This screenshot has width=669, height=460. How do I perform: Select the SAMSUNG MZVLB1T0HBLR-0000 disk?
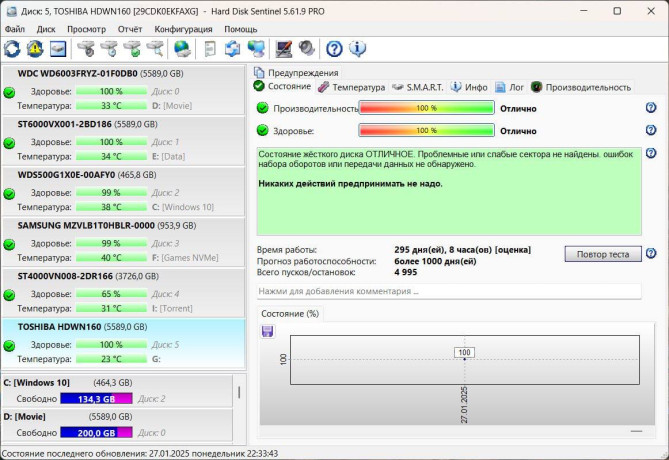click(123, 242)
